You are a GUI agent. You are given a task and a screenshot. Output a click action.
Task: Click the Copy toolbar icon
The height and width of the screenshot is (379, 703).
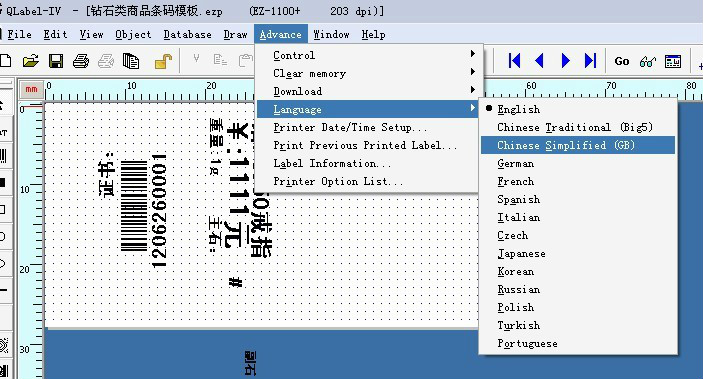click(x=220, y=60)
